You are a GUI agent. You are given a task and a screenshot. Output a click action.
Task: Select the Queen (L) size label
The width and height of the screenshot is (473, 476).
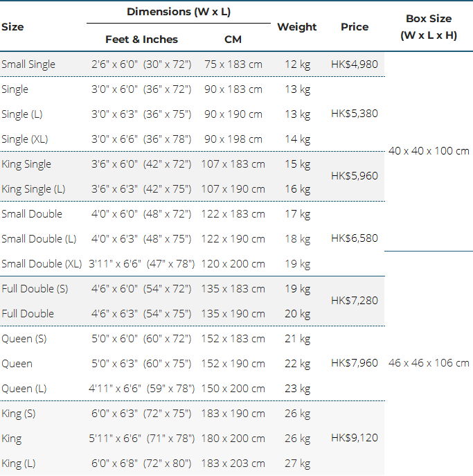[24, 388]
